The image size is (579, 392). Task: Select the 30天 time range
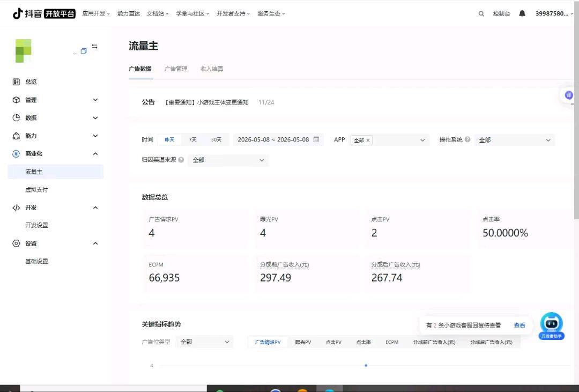pos(217,139)
